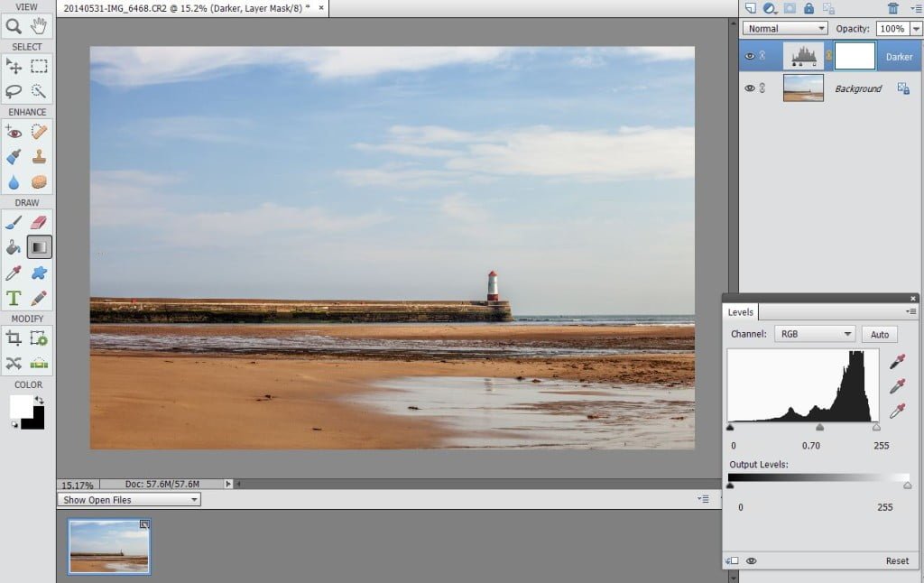Select the Gradient tool
The image size is (924, 583).
(x=39, y=247)
